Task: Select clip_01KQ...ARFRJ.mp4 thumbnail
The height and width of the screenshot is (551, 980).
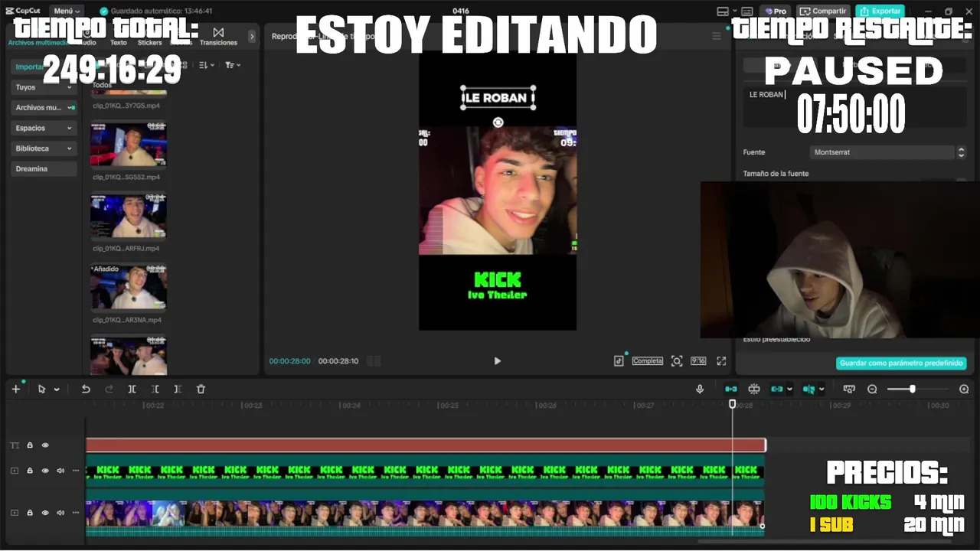Action: pos(129,215)
